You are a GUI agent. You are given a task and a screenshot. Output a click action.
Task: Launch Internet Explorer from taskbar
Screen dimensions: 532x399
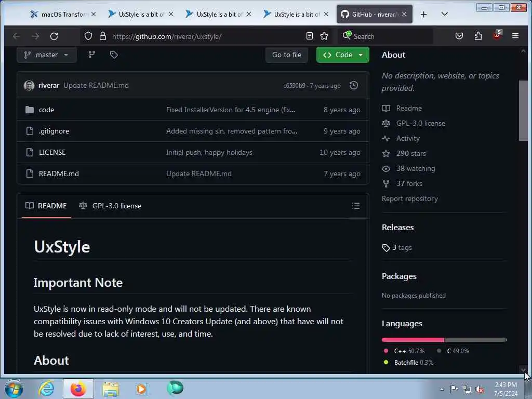46,389
